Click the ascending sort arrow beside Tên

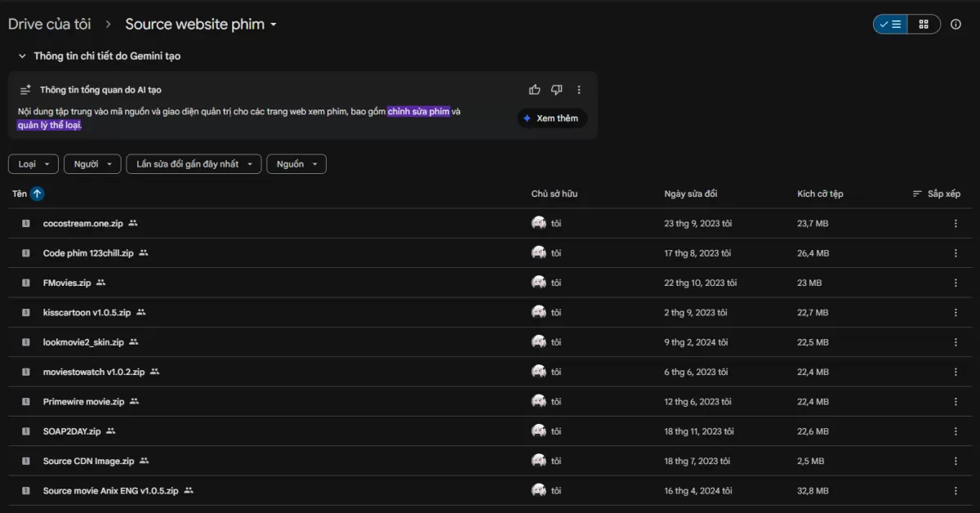coord(38,194)
